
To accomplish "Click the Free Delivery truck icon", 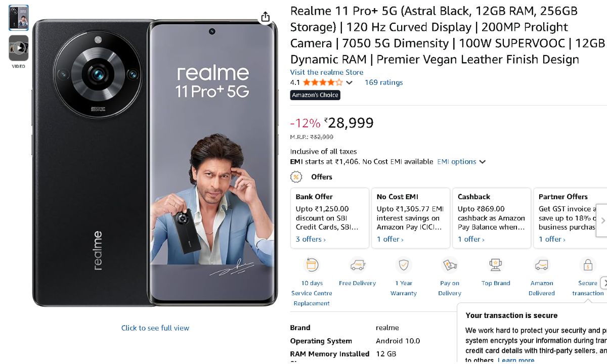I will (358, 265).
